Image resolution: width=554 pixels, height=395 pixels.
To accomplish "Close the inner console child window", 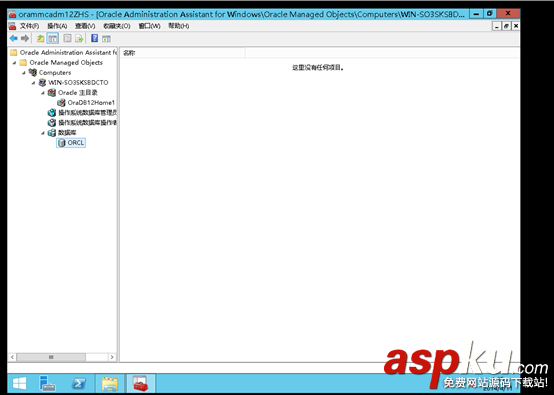I will [515, 26].
